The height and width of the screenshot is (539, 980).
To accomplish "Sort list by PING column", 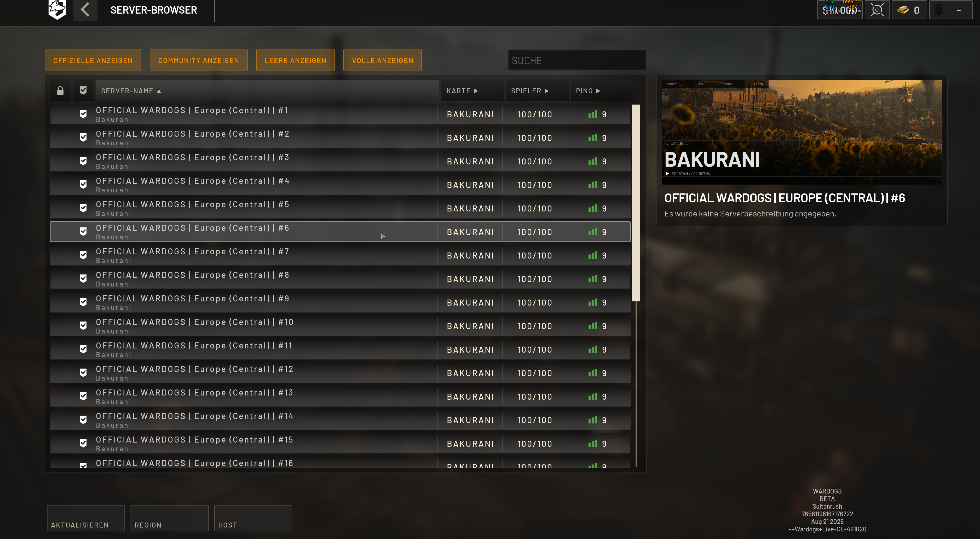I will [602, 91].
